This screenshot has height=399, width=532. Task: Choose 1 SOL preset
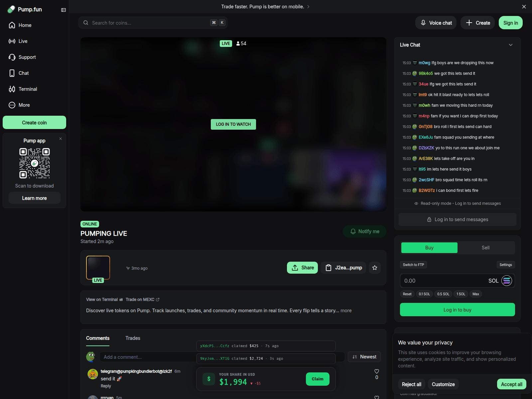tap(461, 294)
